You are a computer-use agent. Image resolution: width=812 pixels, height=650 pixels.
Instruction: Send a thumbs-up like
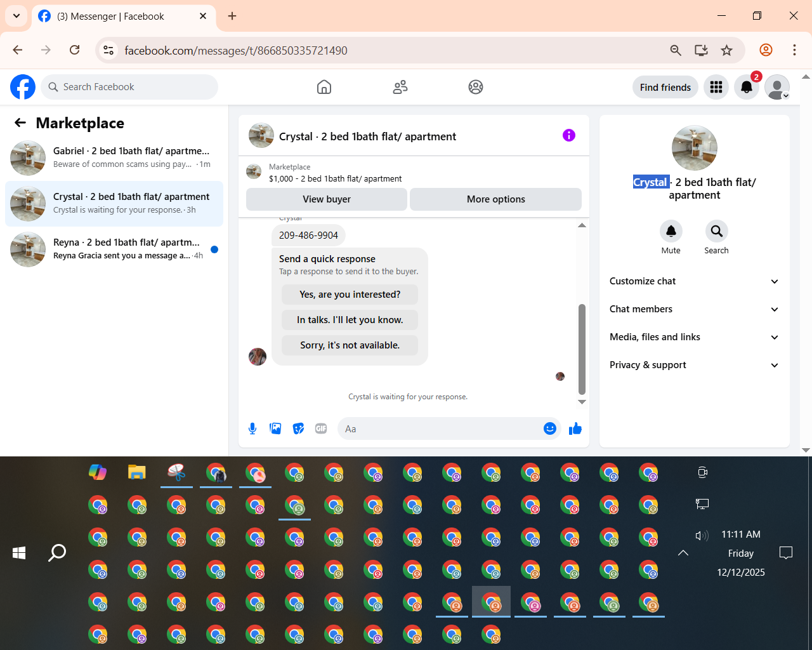pos(575,429)
